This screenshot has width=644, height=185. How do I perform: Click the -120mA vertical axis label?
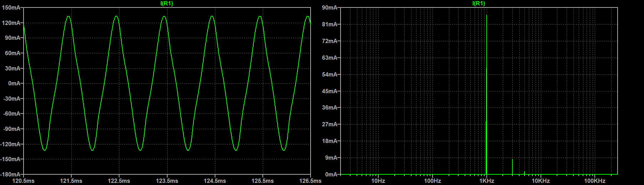pyautogui.click(x=11, y=144)
